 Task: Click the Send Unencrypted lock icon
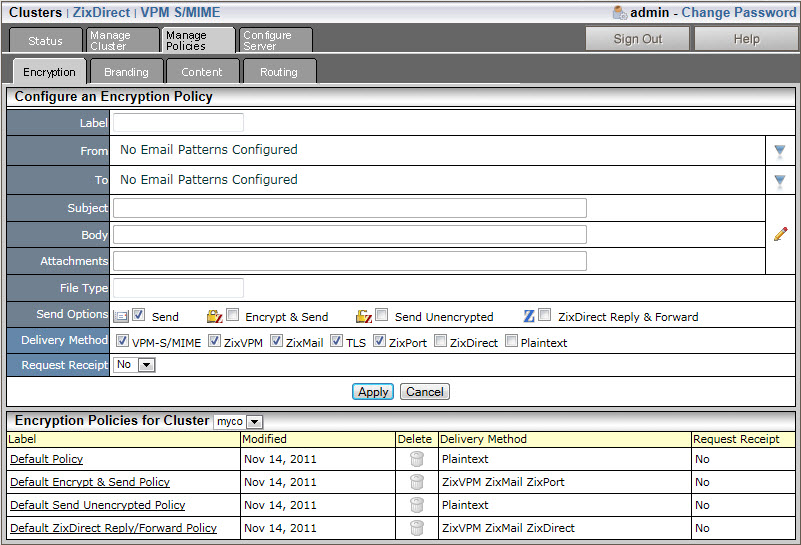coord(364,316)
